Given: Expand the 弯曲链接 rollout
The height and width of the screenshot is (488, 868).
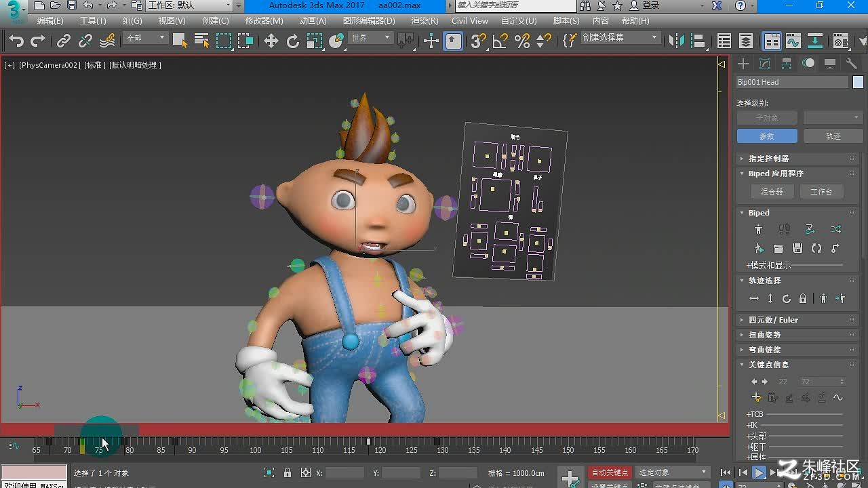Looking at the screenshot, I should (797, 350).
